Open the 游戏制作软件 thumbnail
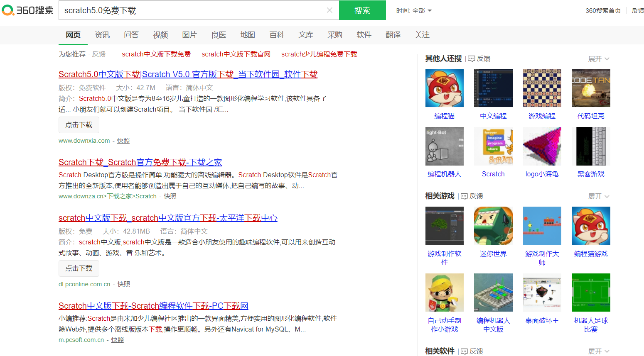 click(x=445, y=226)
